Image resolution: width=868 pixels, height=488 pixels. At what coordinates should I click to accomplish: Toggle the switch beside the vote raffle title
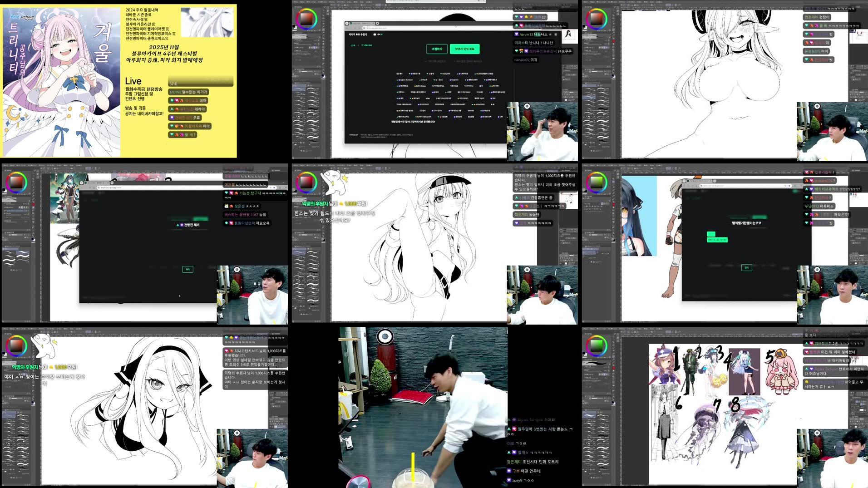(375, 35)
